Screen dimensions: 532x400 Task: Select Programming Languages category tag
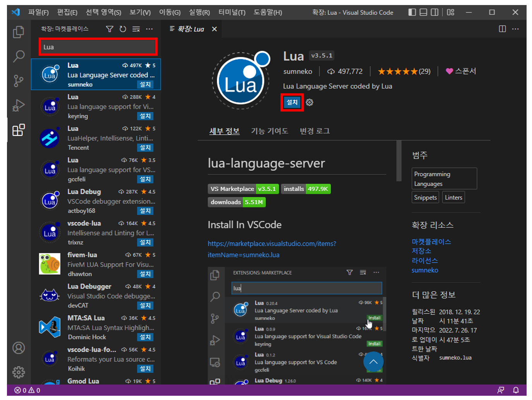(444, 179)
